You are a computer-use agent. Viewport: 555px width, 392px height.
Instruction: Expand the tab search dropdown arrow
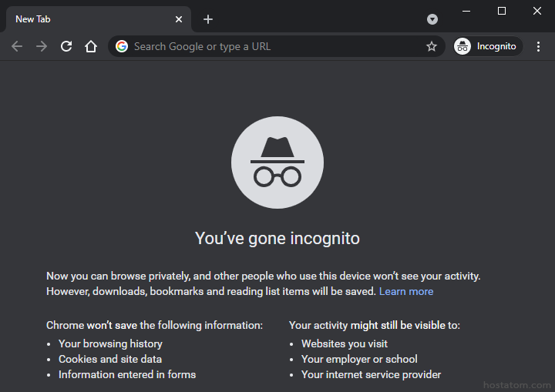(x=432, y=19)
